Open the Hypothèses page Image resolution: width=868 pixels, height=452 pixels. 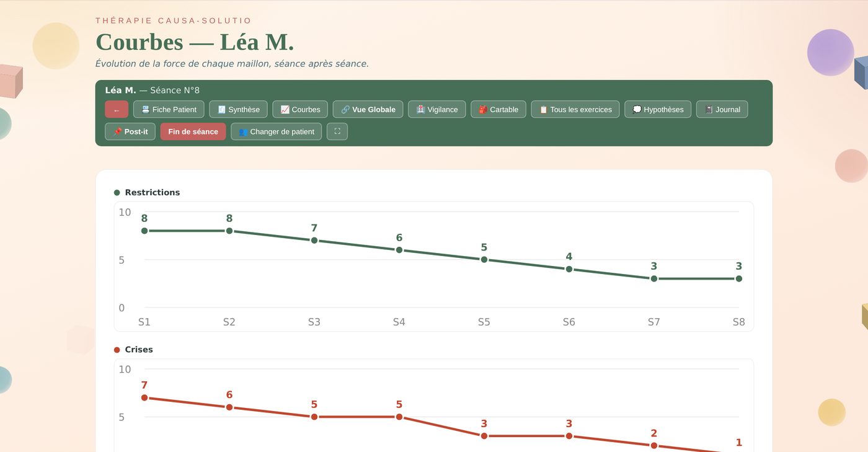click(658, 109)
